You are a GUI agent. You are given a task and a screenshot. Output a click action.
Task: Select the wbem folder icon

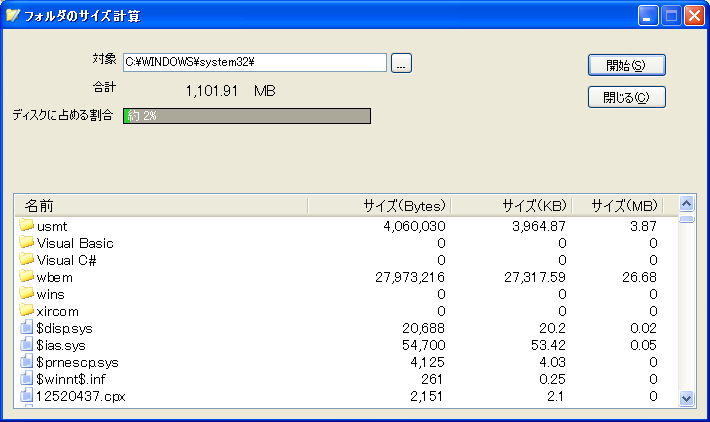tap(27, 276)
